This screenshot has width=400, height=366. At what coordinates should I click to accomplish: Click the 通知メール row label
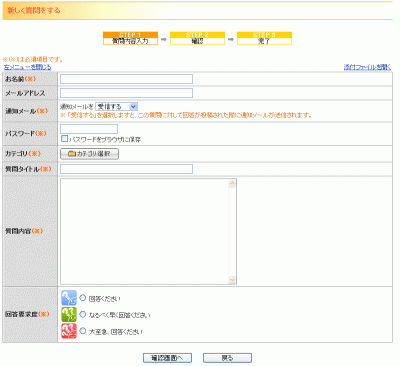tap(27, 111)
